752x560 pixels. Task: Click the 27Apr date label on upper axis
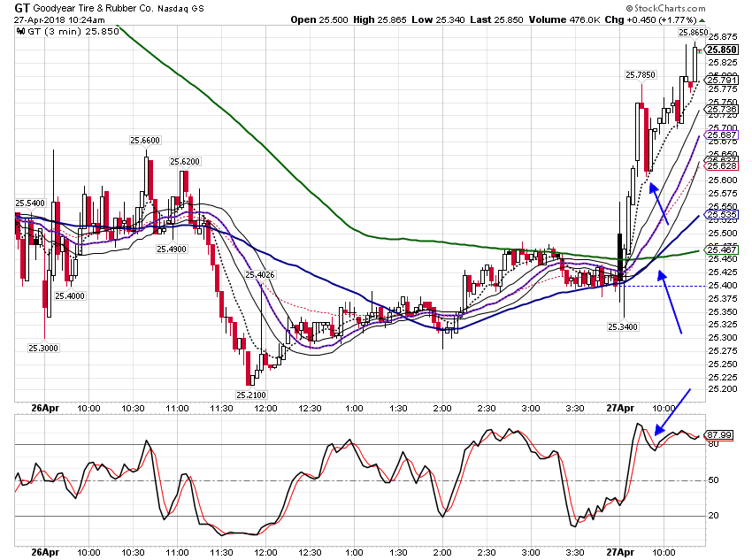(x=620, y=408)
